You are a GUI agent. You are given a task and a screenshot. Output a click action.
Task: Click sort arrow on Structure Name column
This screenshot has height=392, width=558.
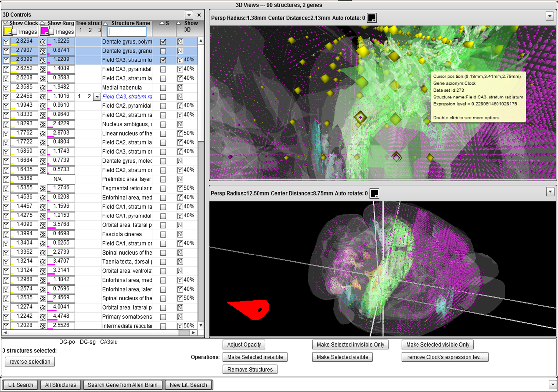(106, 23)
